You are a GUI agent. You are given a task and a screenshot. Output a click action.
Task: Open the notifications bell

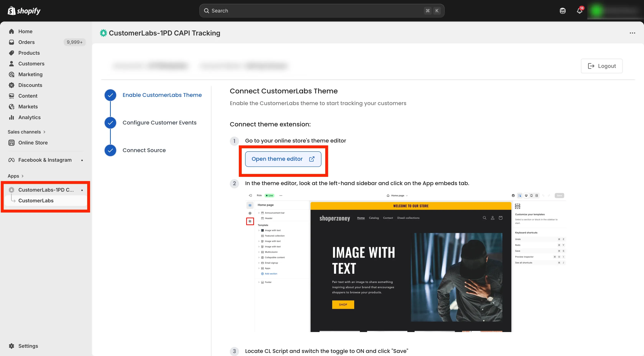pyautogui.click(x=579, y=11)
